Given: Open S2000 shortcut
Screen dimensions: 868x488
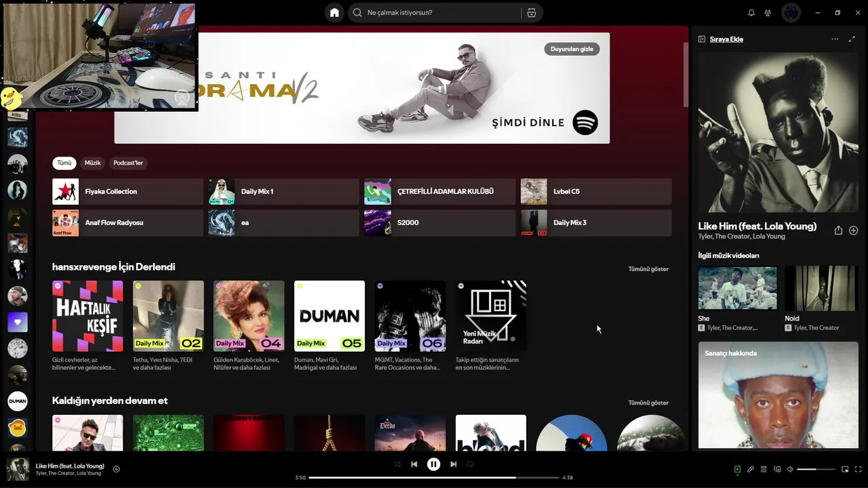Looking at the screenshot, I should [x=440, y=223].
